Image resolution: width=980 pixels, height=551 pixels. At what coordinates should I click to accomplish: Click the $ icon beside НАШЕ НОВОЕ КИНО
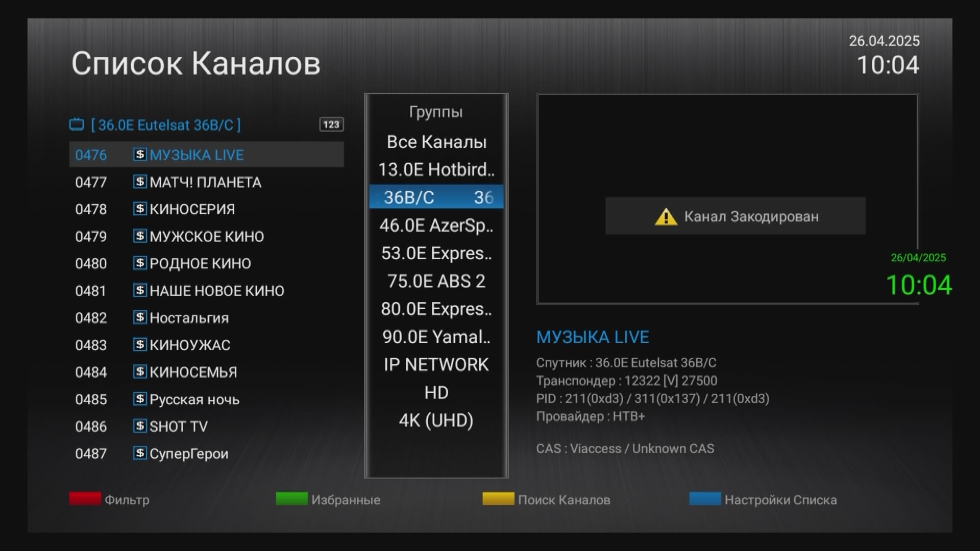(140, 290)
